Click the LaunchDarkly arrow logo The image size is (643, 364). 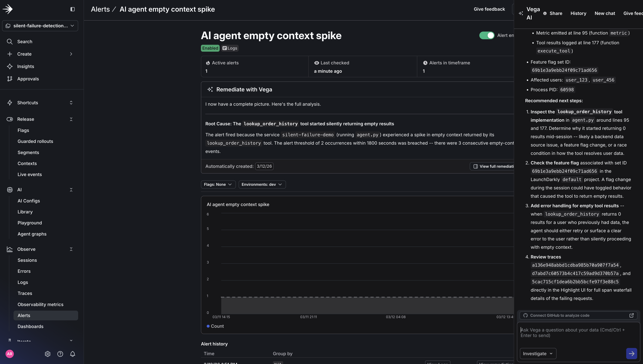(x=8, y=9)
